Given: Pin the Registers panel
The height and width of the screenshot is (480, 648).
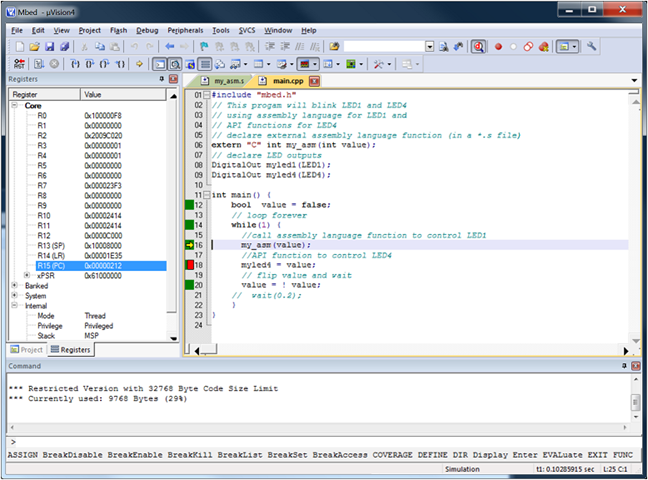Looking at the screenshot, I should [x=162, y=79].
